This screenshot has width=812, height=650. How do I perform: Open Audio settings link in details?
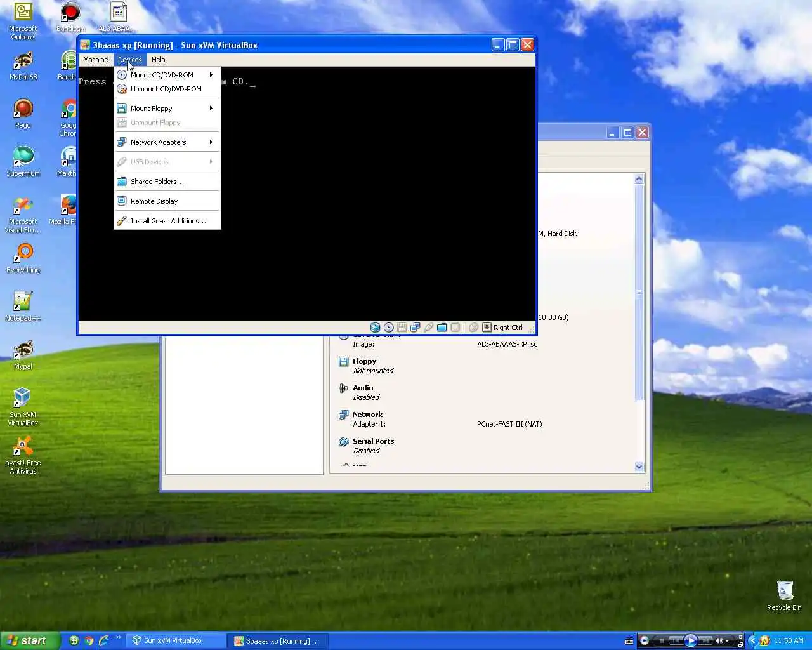[x=363, y=388]
